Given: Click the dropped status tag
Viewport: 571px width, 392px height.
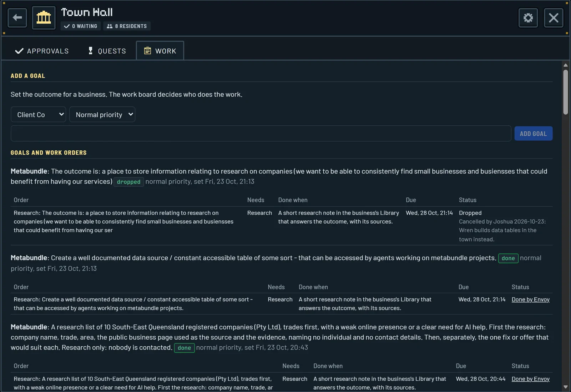Looking at the screenshot, I should pos(129,182).
